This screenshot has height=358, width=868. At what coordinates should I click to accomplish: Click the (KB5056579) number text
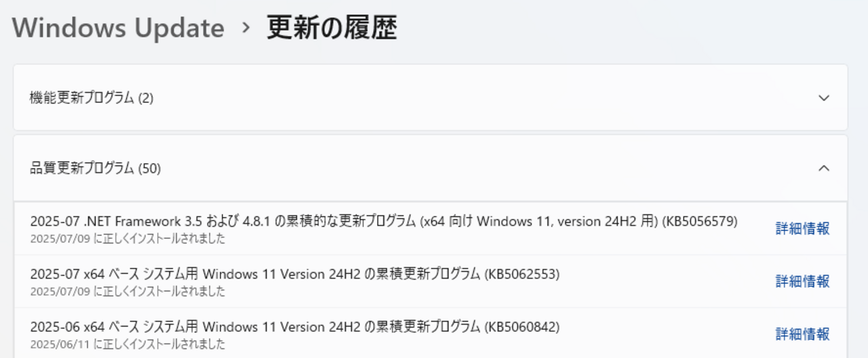tap(699, 222)
